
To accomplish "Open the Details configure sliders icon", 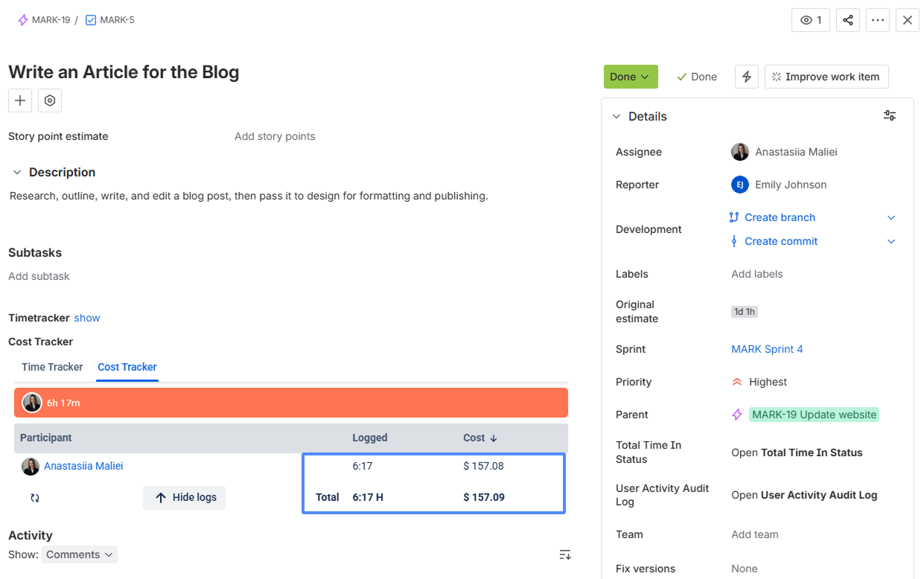I will pos(890,115).
